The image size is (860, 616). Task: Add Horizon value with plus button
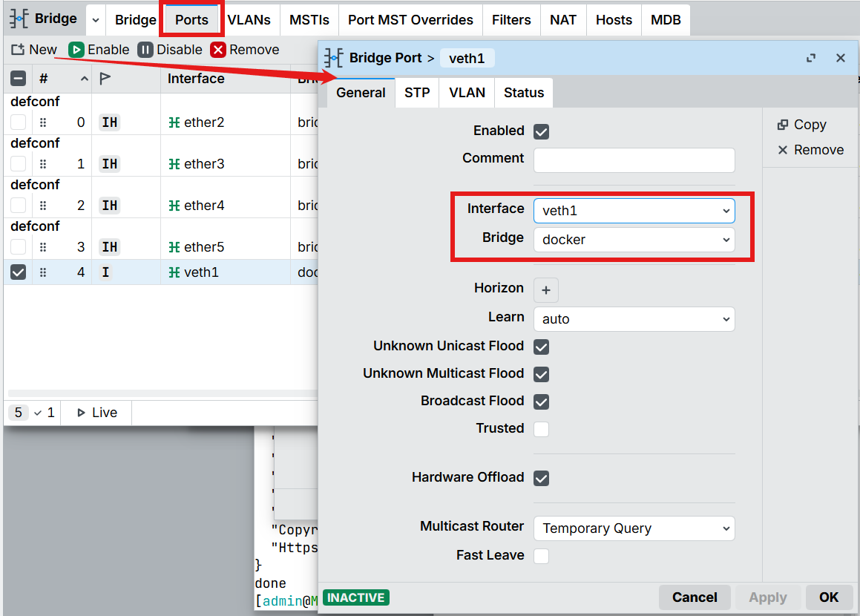point(546,290)
